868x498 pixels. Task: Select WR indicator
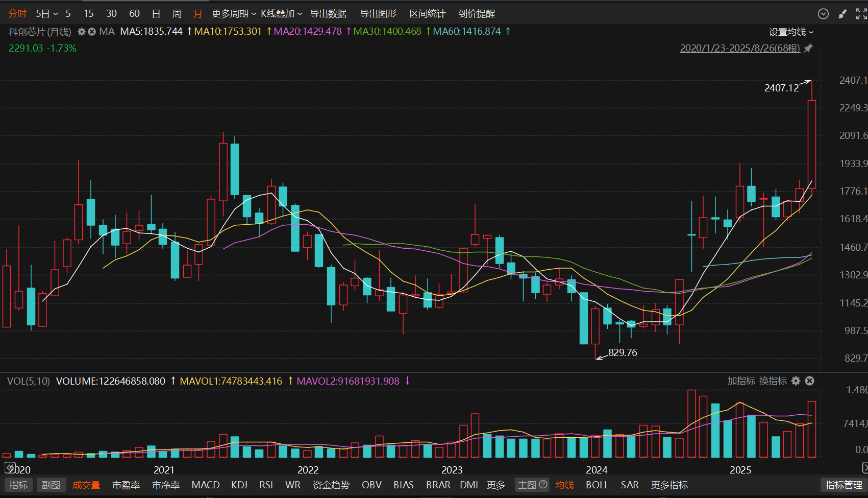click(x=293, y=485)
